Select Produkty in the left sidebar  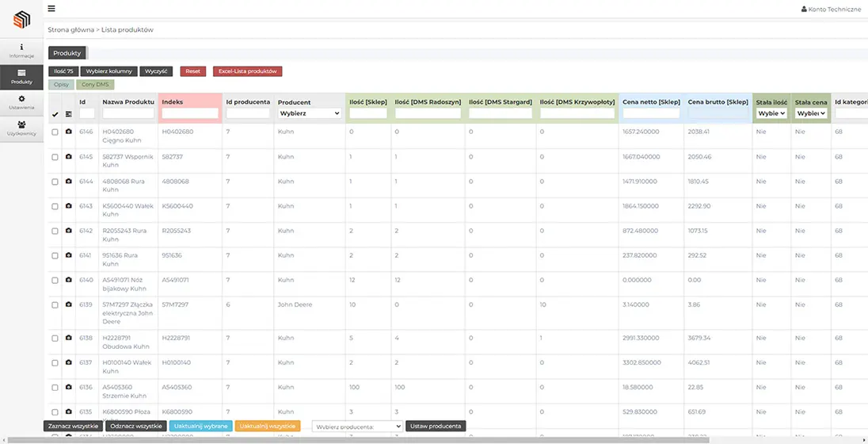point(21,77)
